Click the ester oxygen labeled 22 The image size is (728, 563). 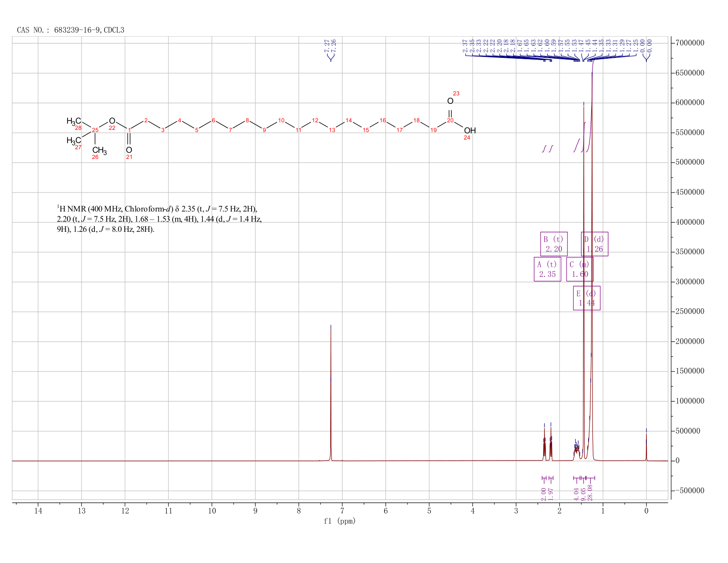point(112,121)
